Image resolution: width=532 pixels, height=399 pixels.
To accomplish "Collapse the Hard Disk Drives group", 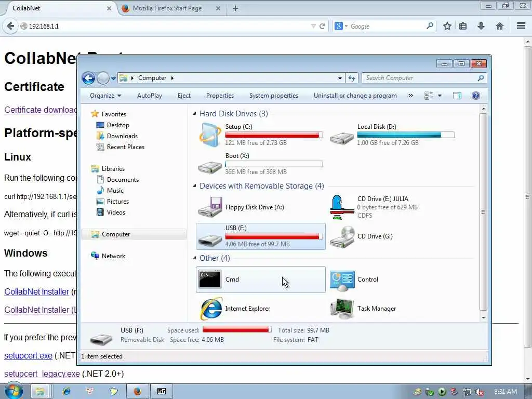I will point(194,114).
